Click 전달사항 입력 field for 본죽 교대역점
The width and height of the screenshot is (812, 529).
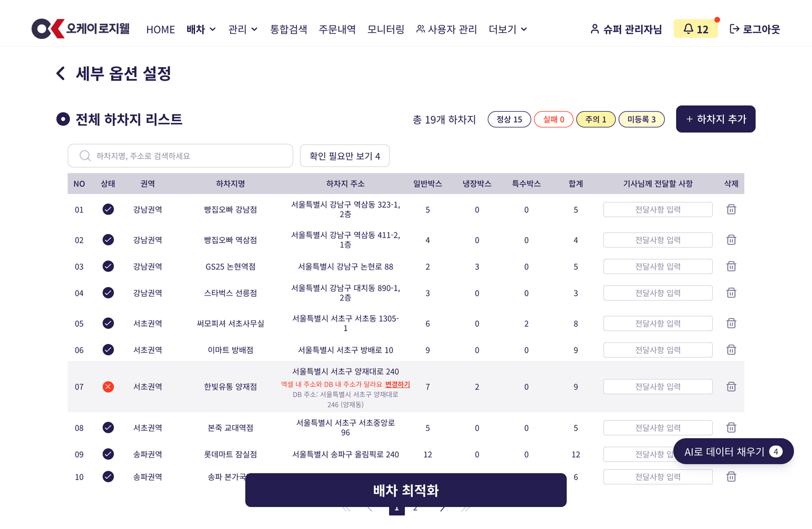(658, 427)
